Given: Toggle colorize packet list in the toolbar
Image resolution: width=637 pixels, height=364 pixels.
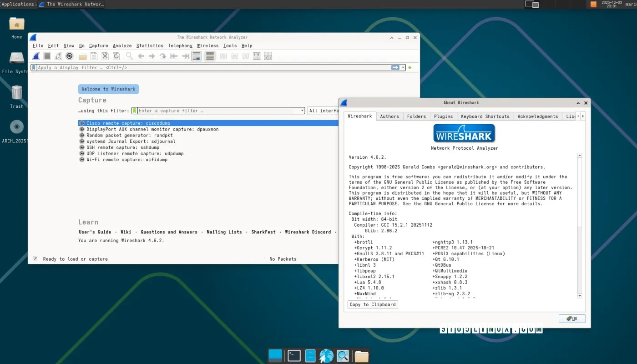Looking at the screenshot, I should click(x=209, y=56).
